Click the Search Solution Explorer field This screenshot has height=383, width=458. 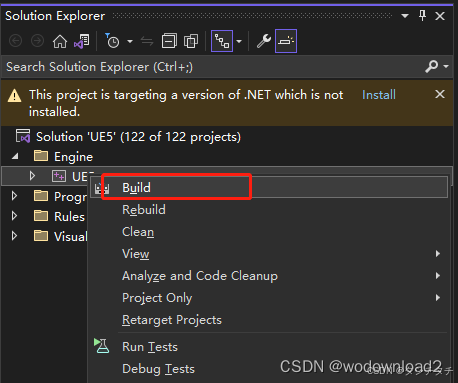[x=213, y=67]
